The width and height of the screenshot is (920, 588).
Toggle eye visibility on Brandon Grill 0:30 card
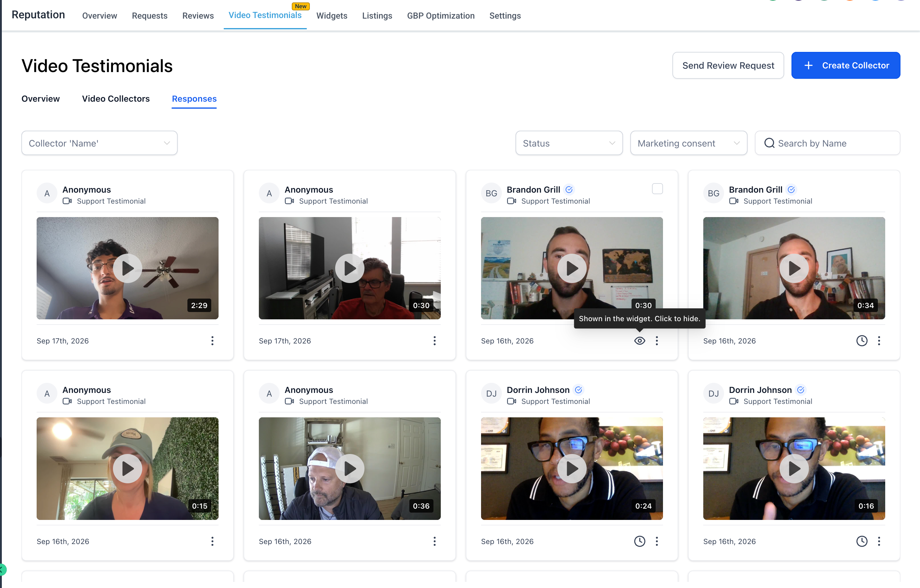[639, 340]
